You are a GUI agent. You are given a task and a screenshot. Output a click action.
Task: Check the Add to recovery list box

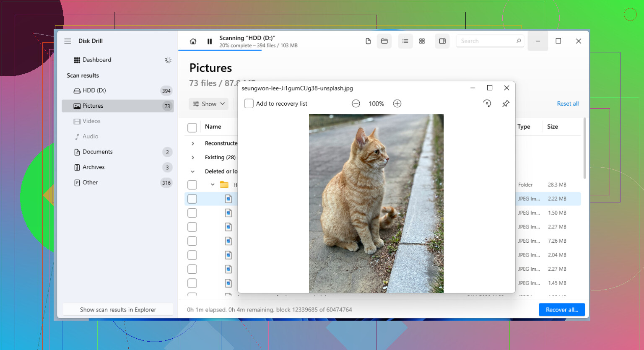click(249, 104)
